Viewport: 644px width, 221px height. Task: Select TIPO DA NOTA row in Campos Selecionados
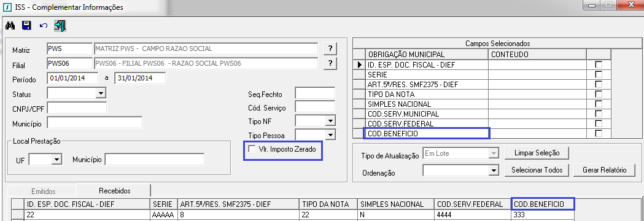point(483,94)
